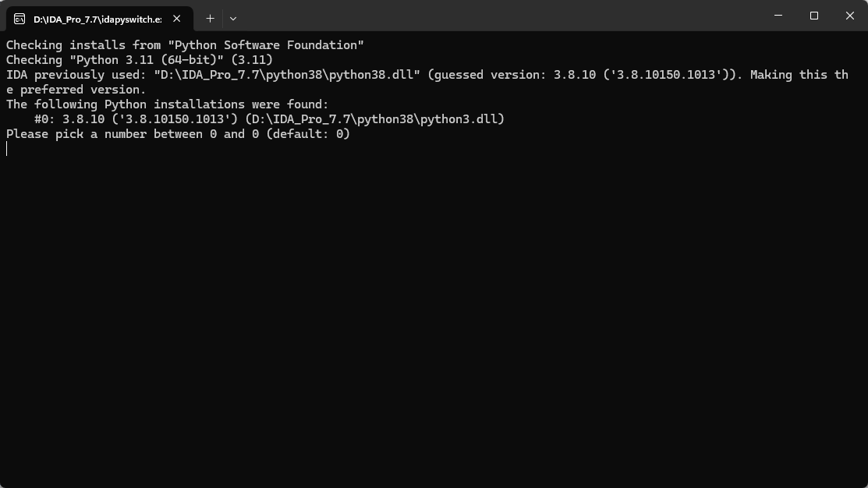Click the terminal icon in the tab

point(19,19)
